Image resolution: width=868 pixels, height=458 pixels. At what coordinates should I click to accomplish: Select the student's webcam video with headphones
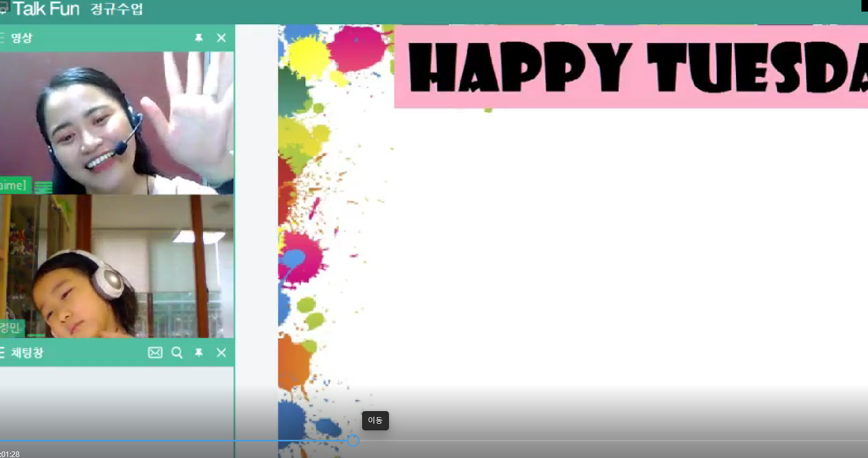click(117, 266)
